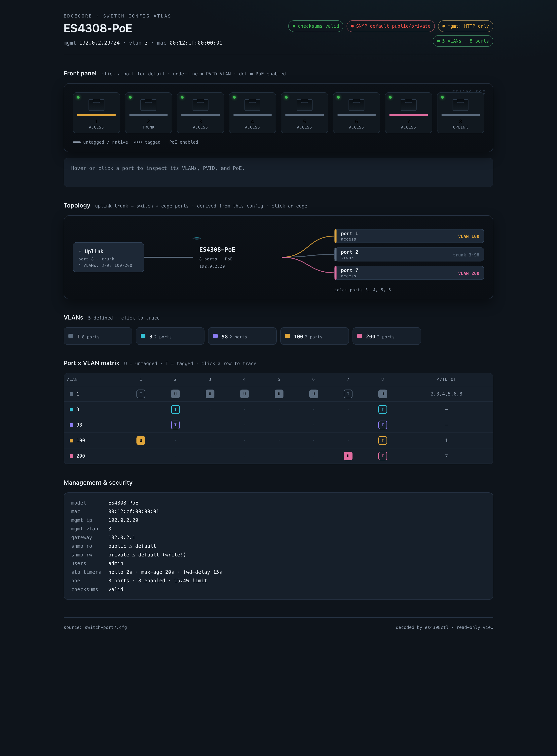Viewport: 557px width, 756px height.
Task: Select port 4 on front panel
Action: (x=252, y=113)
